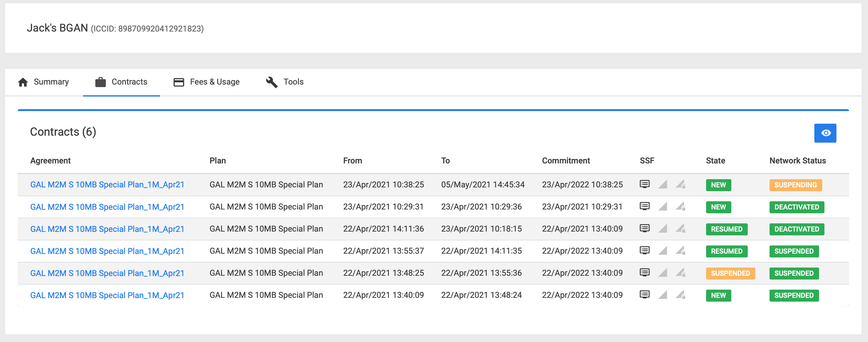Open agreement link starting 23/Apr/2021 10:38:25

point(107,185)
